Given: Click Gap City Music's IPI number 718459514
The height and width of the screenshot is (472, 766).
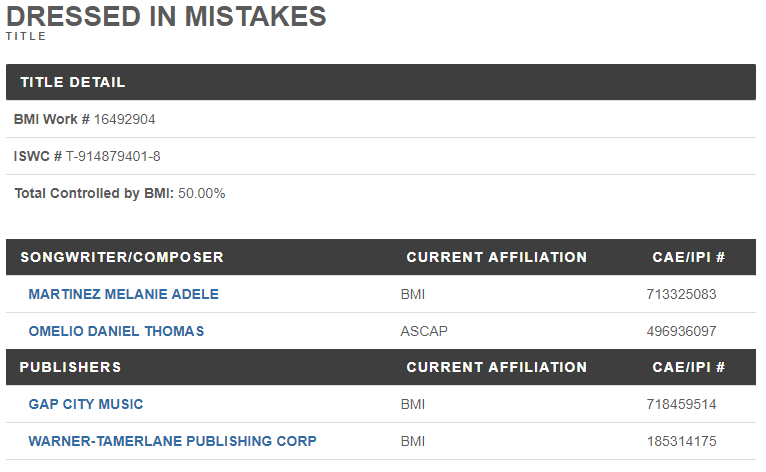Looking at the screenshot, I should click(x=682, y=404).
